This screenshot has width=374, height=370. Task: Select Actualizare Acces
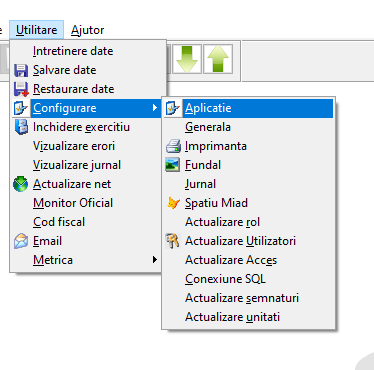click(x=248, y=260)
